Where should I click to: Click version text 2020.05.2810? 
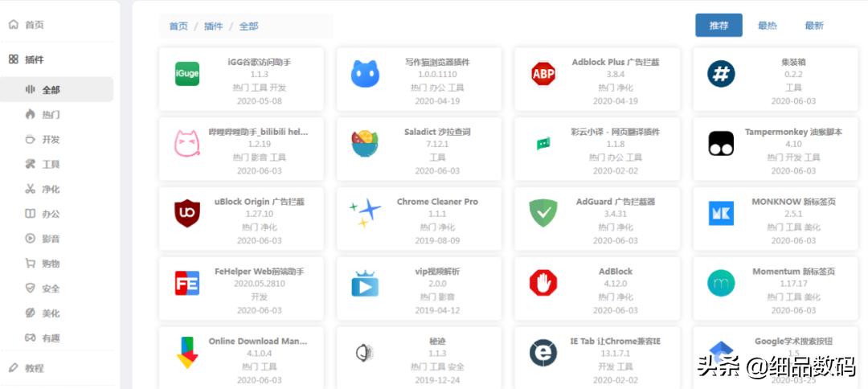259,284
